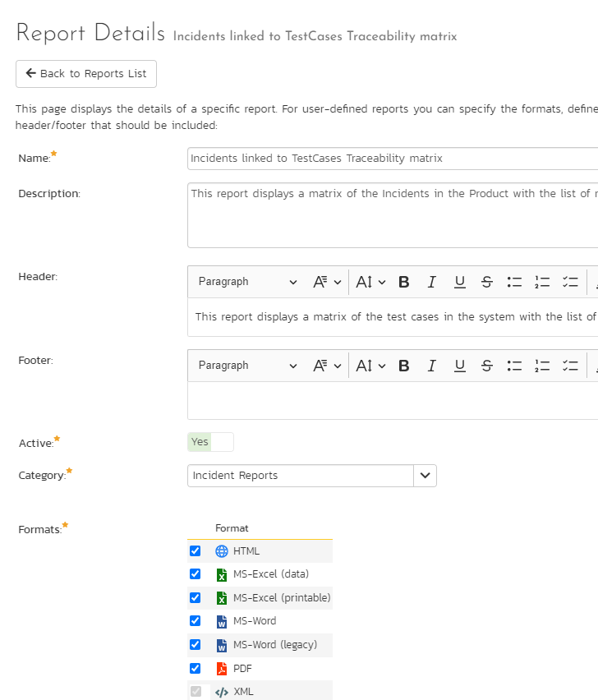
Task: Switch the Active toggle from Yes
Action: [x=210, y=442]
